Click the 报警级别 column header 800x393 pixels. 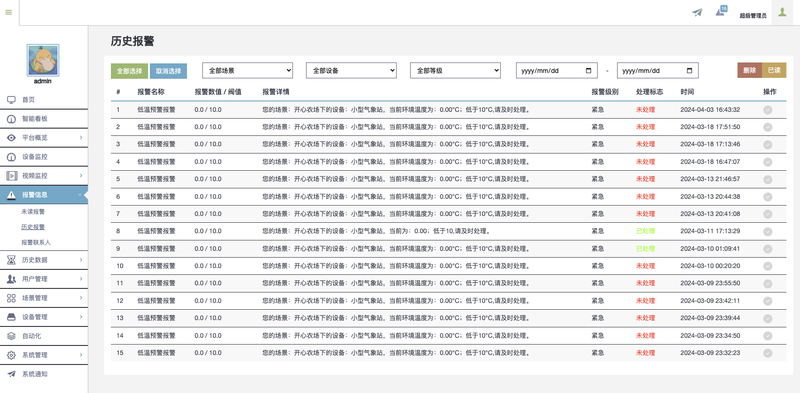(x=605, y=92)
